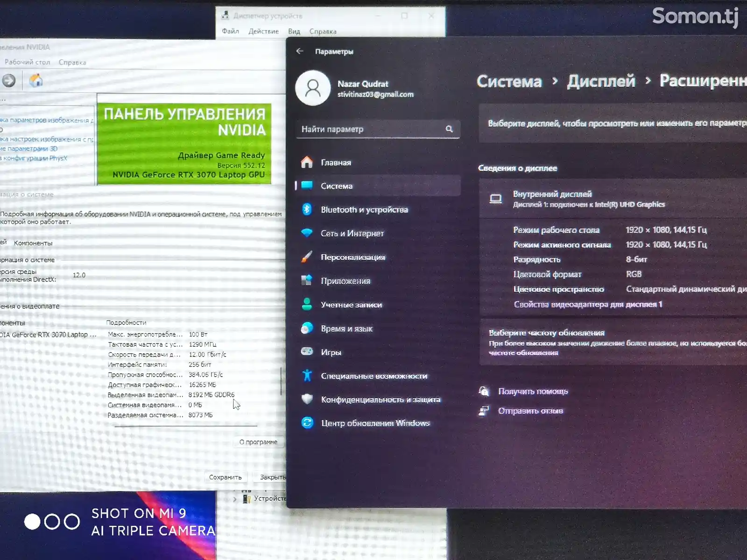This screenshot has height=560, width=747.
Task: Click the Дисплей breadcrumb
Action: click(x=601, y=81)
